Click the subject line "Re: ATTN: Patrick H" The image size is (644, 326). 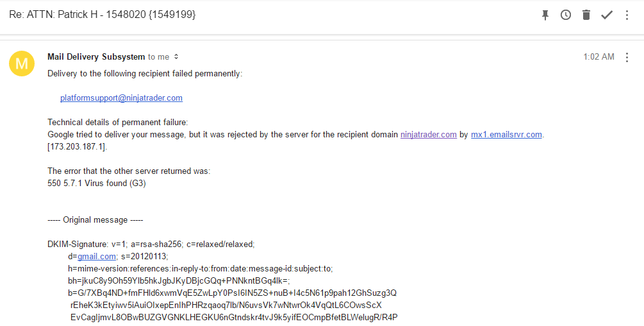pos(102,14)
